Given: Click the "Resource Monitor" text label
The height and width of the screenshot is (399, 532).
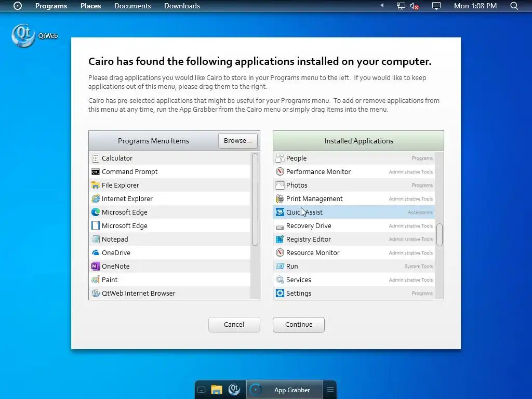Looking at the screenshot, I should [x=313, y=253].
